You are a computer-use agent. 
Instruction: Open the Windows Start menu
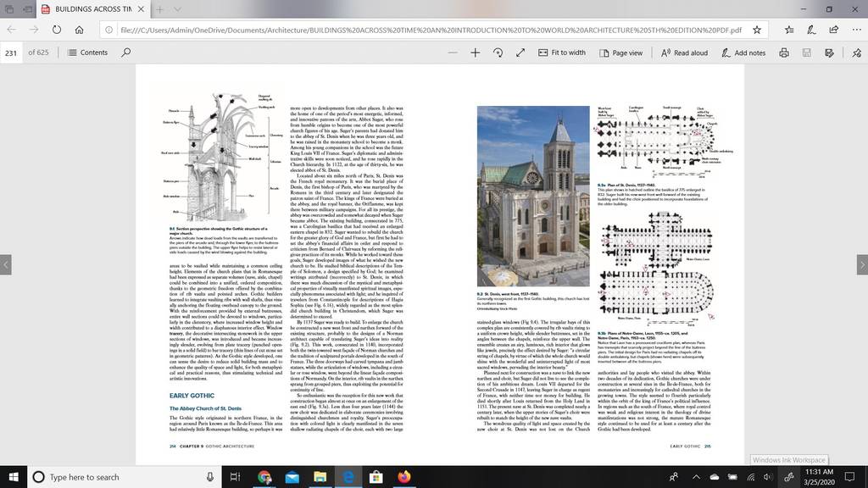coord(14,477)
